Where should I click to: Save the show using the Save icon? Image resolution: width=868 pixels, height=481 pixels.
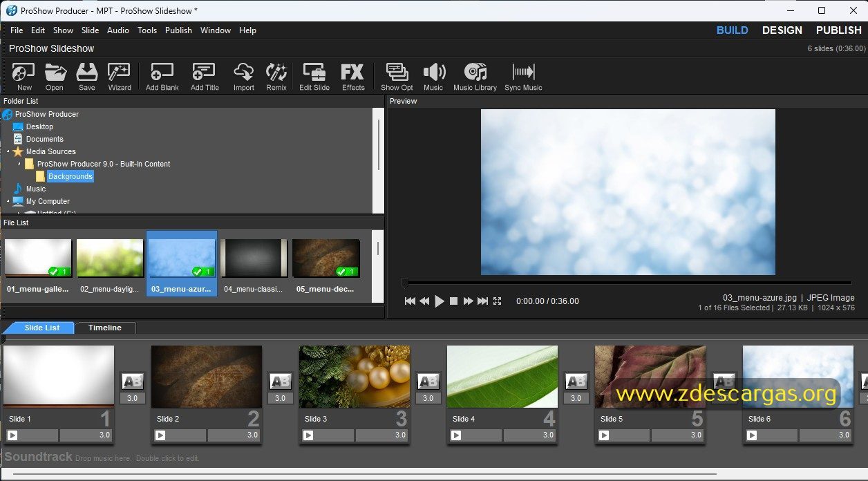pos(87,77)
